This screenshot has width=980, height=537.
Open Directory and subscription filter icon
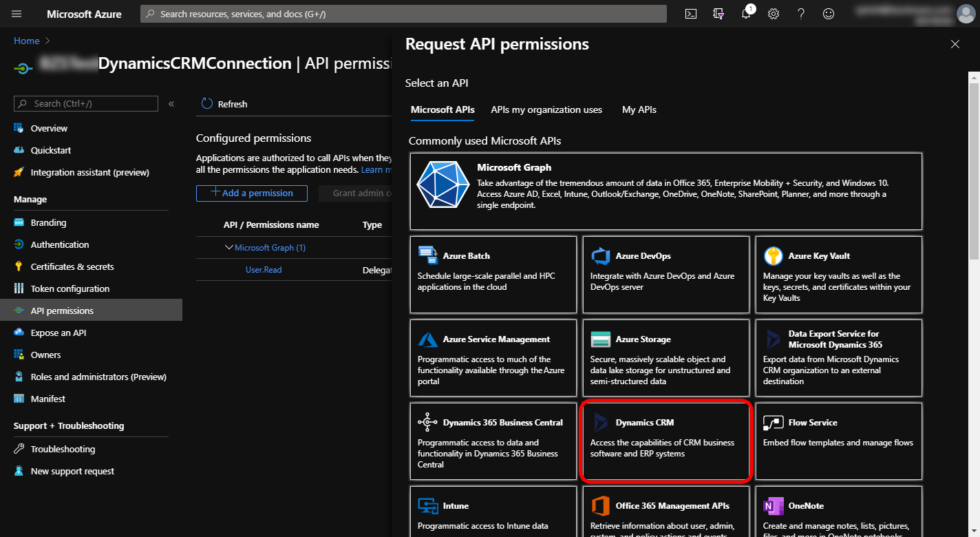718,14
